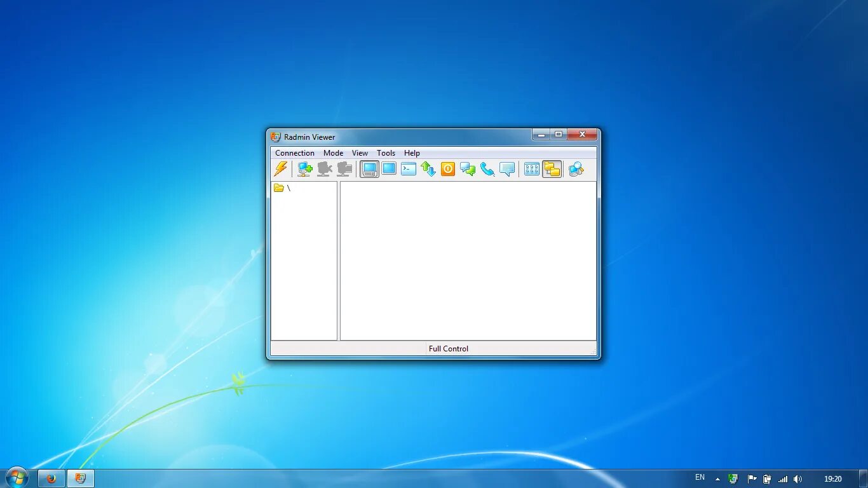Open the Connection menu
The height and width of the screenshot is (488, 868).
coord(295,153)
